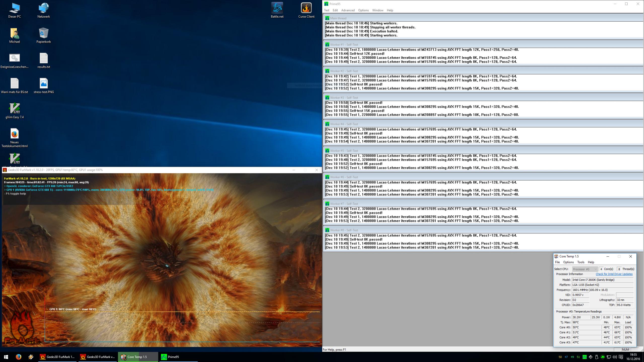Open Prime95 Options menu
This screenshot has height=362, width=644.
363,10
